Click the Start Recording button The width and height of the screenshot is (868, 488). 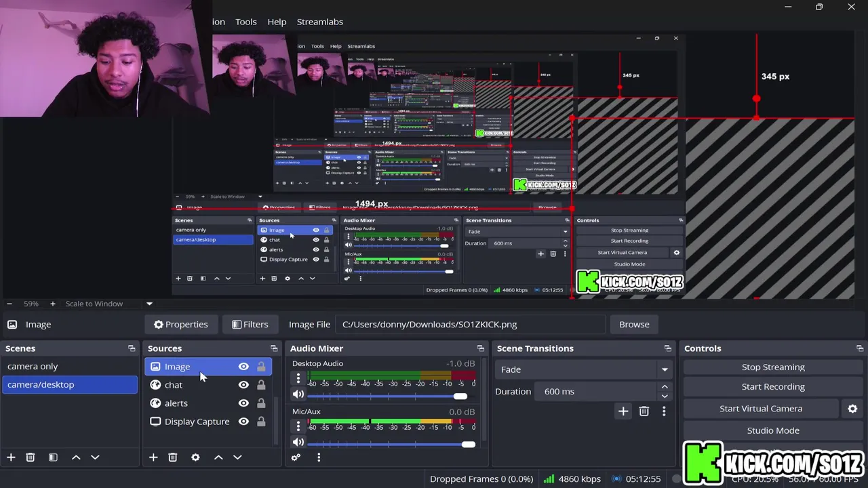pos(773,386)
